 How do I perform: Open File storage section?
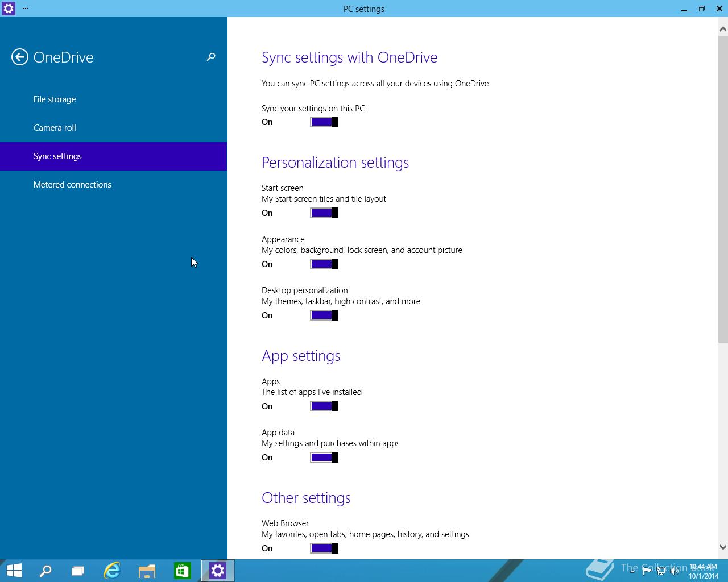point(114,99)
